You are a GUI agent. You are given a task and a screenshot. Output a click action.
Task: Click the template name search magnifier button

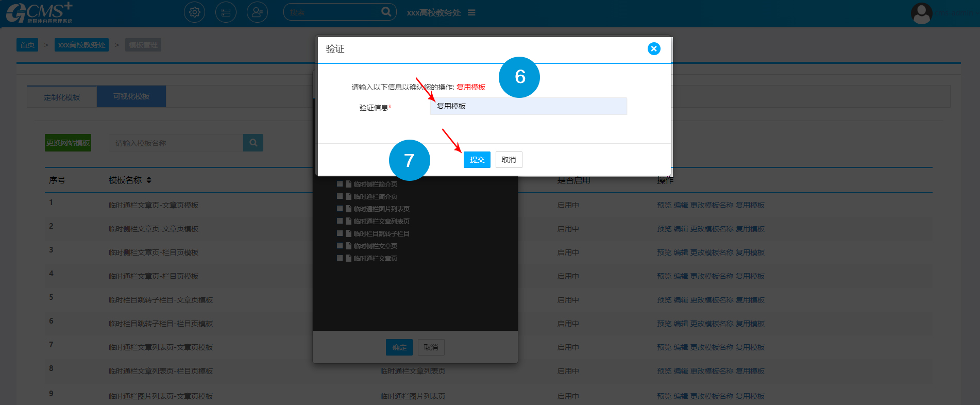[x=253, y=143]
